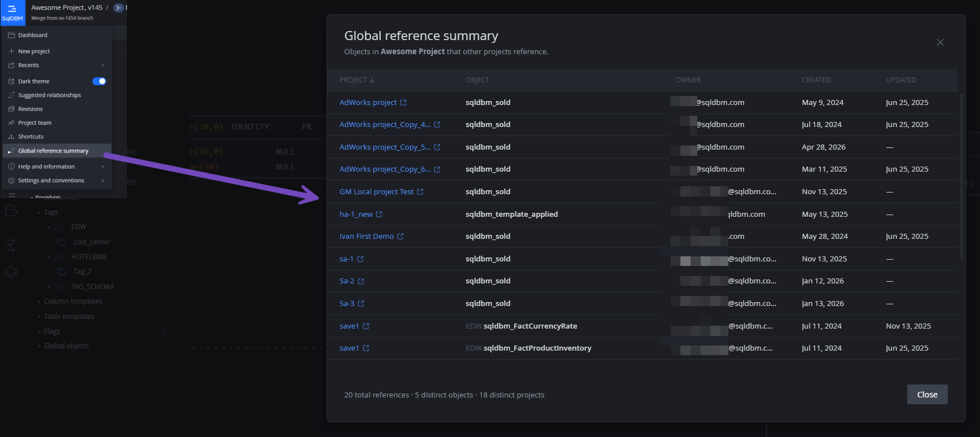The width and height of the screenshot is (980, 437).
Task: Click the tag icon beside Tag_2
Action: pos(61,272)
